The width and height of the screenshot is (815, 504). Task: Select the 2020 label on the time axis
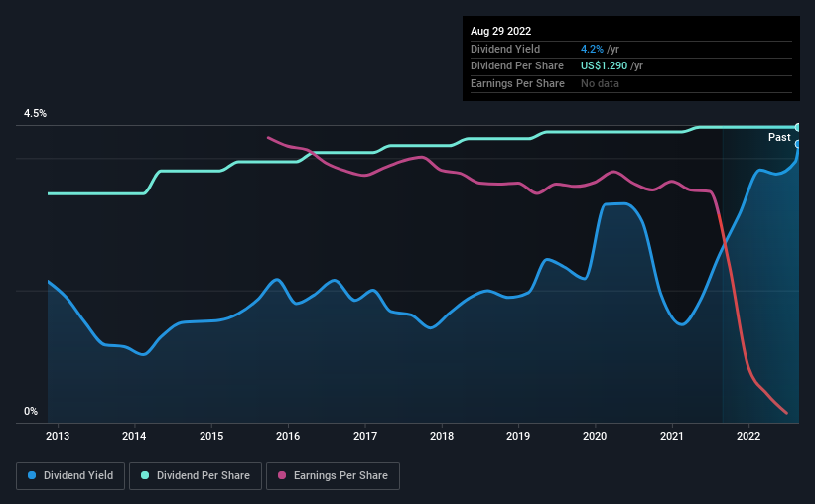[595, 436]
